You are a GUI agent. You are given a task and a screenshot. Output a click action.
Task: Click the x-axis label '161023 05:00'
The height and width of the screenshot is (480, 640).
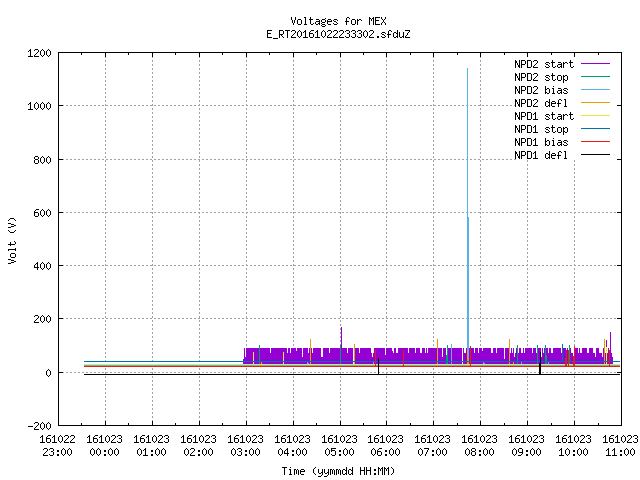pos(339,446)
